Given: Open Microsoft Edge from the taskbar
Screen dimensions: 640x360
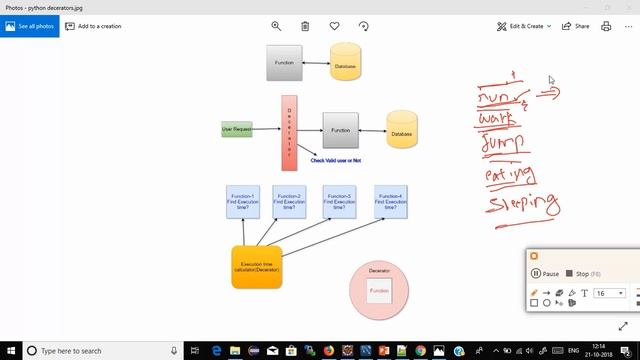Looking at the screenshot, I should coord(216,351).
